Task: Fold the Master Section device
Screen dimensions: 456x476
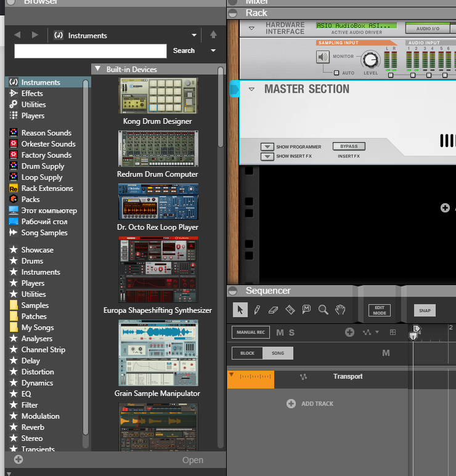Action: (x=251, y=89)
